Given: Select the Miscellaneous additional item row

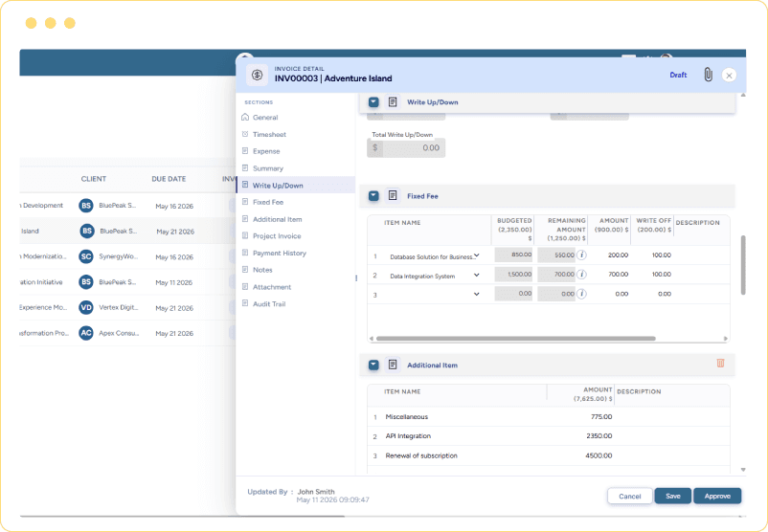Looking at the screenshot, I should pos(548,417).
